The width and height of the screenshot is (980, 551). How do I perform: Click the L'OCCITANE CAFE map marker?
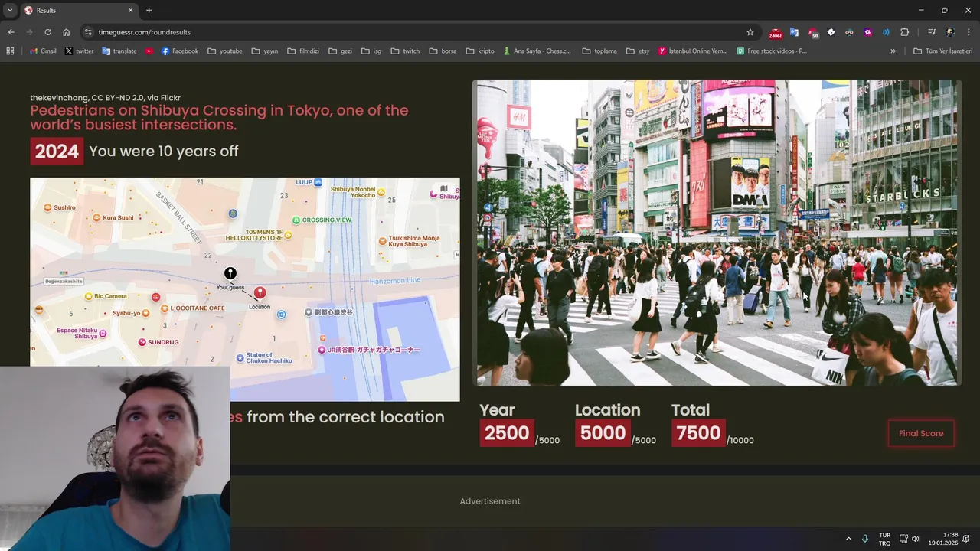click(165, 308)
